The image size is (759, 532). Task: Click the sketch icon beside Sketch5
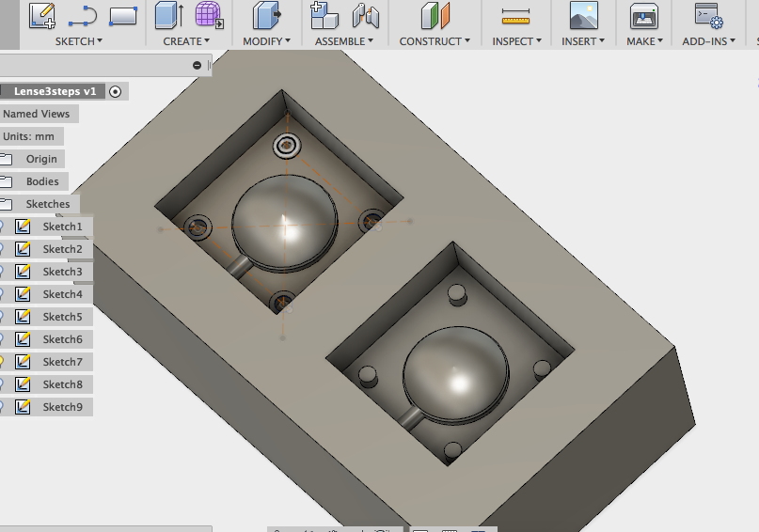(23, 317)
